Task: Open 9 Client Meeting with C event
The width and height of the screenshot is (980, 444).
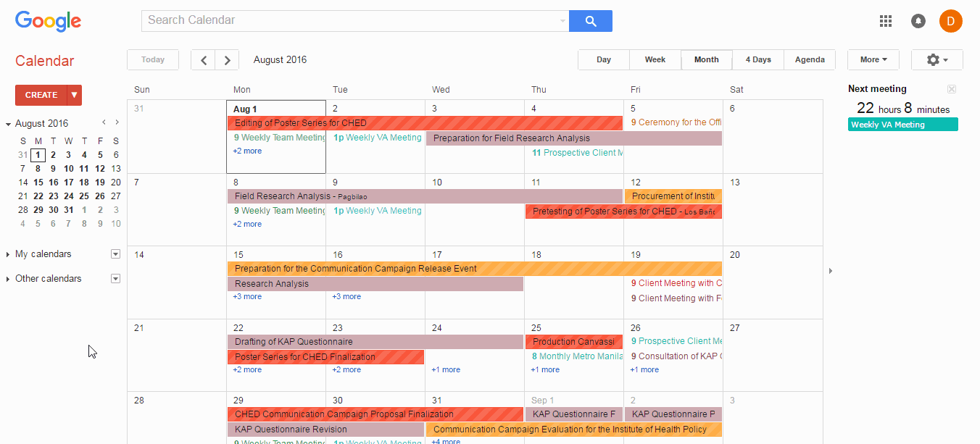Action: (x=676, y=283)
